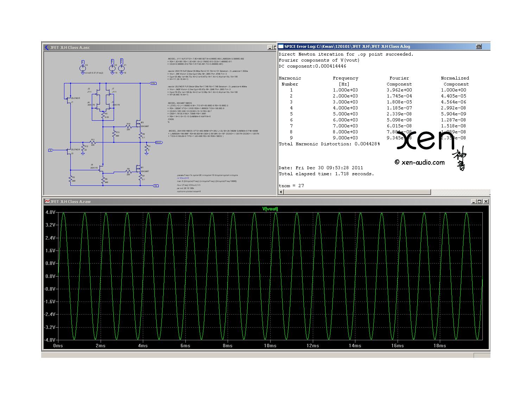Click the .param Freq=1k directive text
The width and height of the screenshot is (532, 399).
click(207, 175)
